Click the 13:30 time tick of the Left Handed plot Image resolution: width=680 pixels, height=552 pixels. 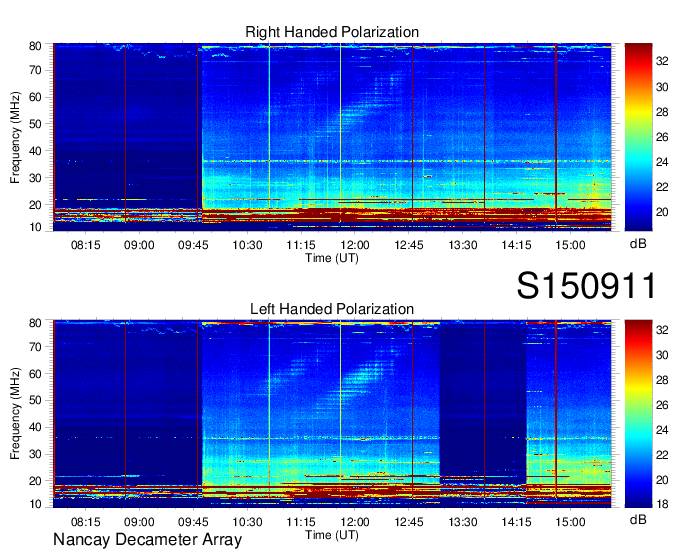coord(462,522)
